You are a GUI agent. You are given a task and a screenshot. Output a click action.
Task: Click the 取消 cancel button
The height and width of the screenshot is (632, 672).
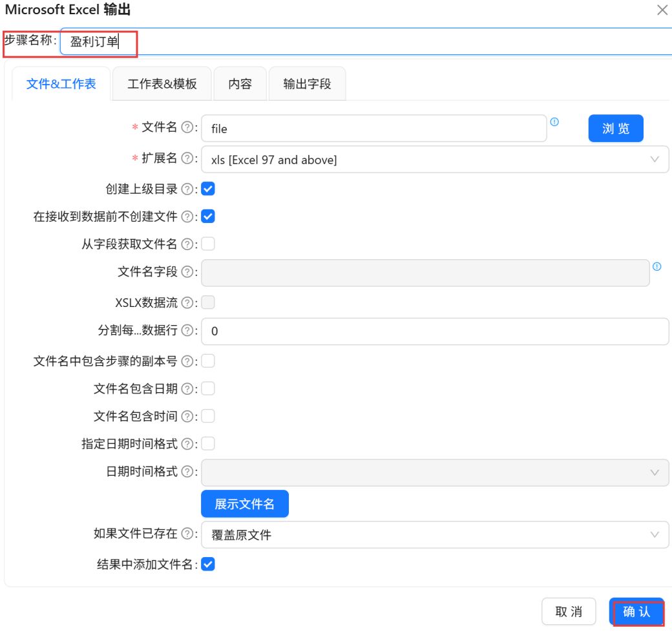[568, 611]
